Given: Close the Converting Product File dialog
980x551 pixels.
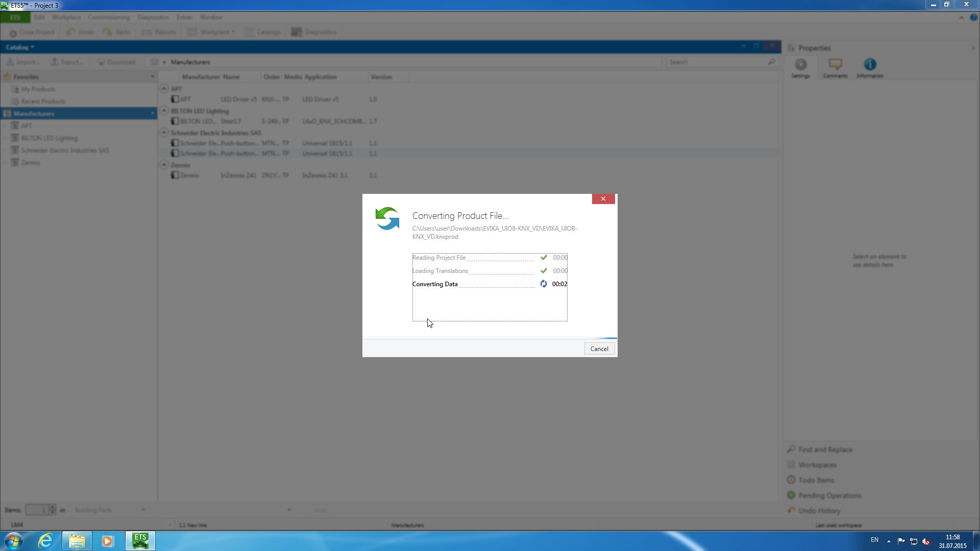Looking at the screenshot, I should pos(603,199).
